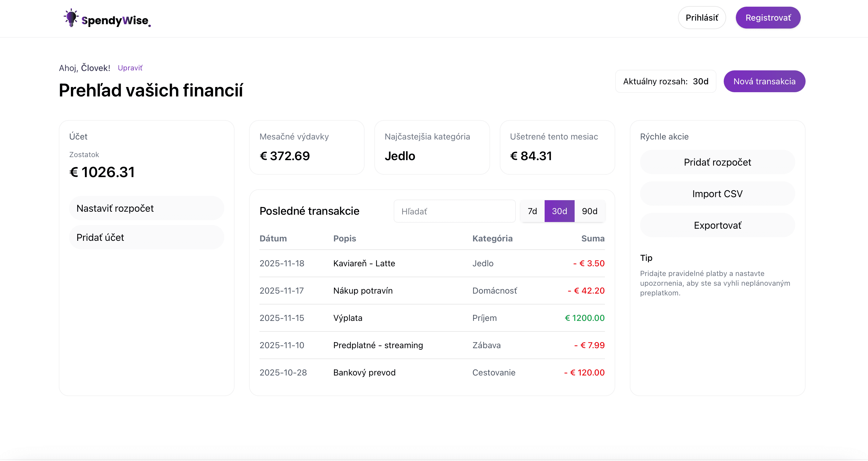Screen dimensions: 868x461
Task: Choose Pridať rozpočet quick action
Action: coord(717,162)
